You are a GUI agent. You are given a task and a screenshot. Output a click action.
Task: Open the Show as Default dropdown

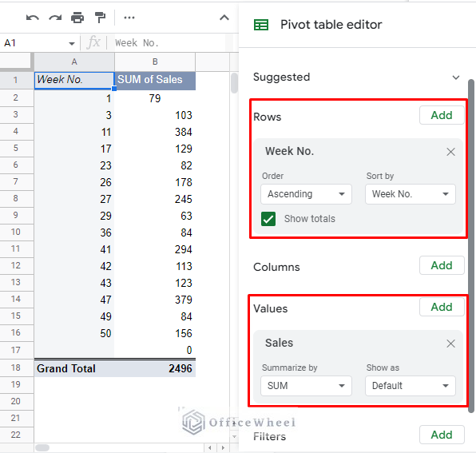pos(411,386)
